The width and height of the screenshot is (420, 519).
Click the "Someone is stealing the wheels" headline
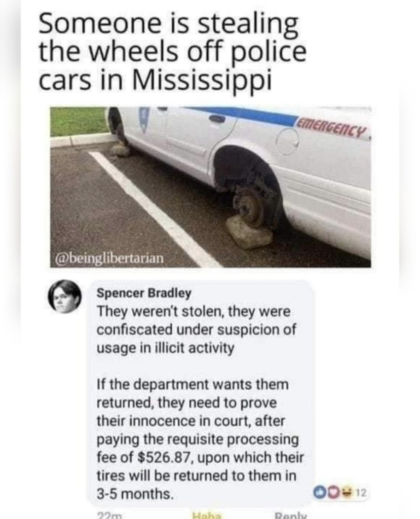tap(172, 52)
